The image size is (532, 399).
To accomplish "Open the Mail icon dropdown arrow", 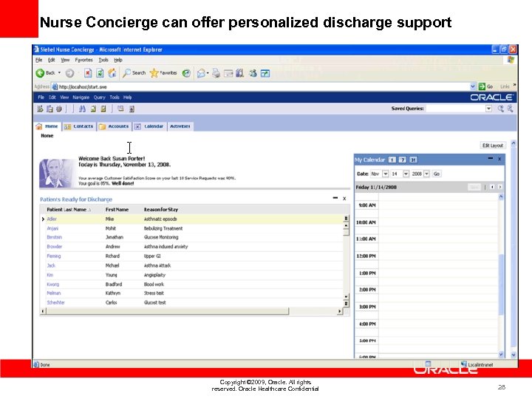I will point(208,73).
